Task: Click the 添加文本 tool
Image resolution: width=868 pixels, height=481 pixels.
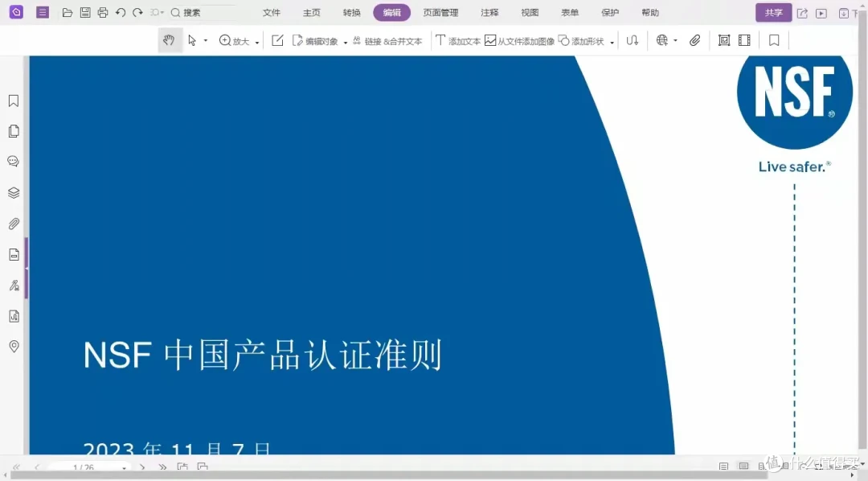Action: coord(458,41)
